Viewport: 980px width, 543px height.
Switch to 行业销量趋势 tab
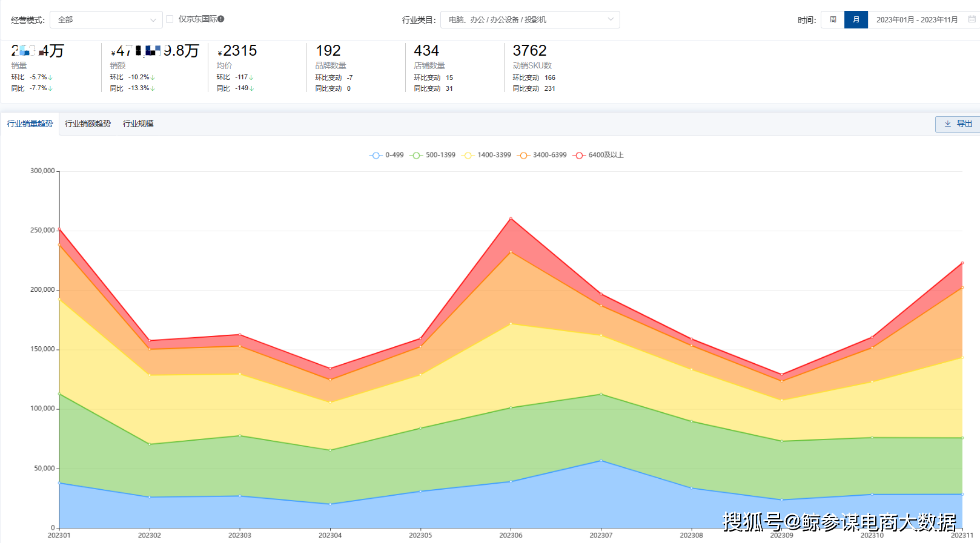[x=30, y=123]
